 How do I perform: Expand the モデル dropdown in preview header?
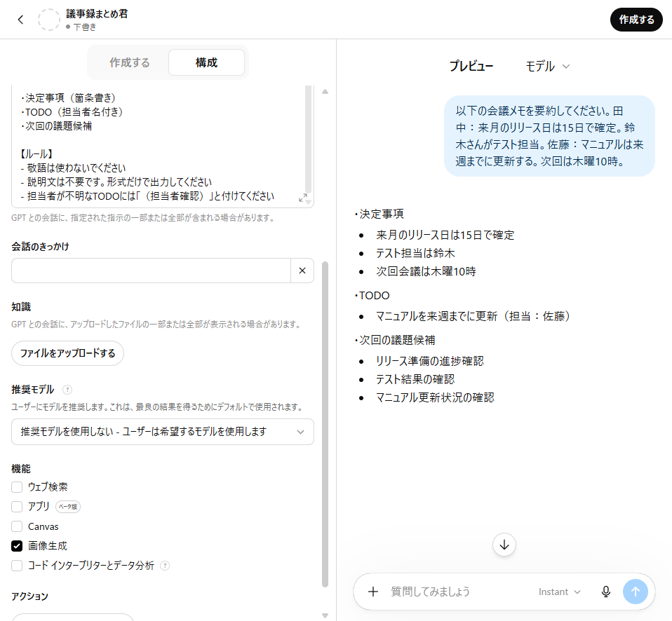point(548,67)
